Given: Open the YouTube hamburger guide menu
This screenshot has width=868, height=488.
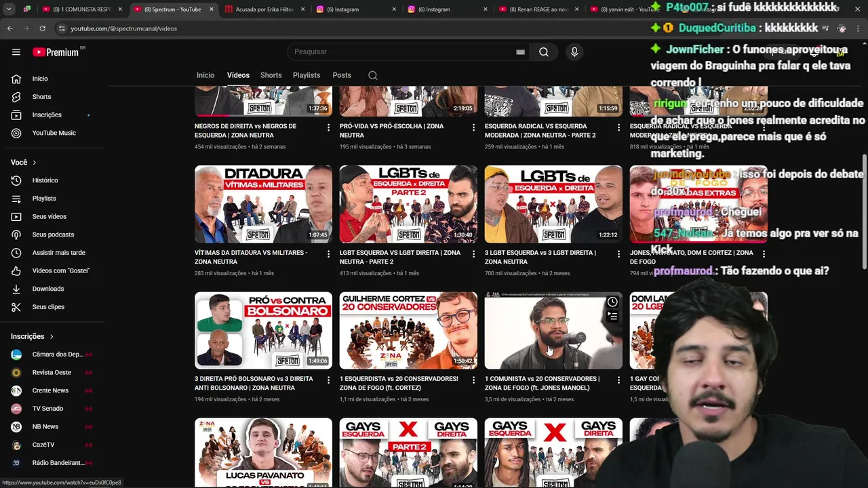Looking at the screenshot, I should [16, 52].
